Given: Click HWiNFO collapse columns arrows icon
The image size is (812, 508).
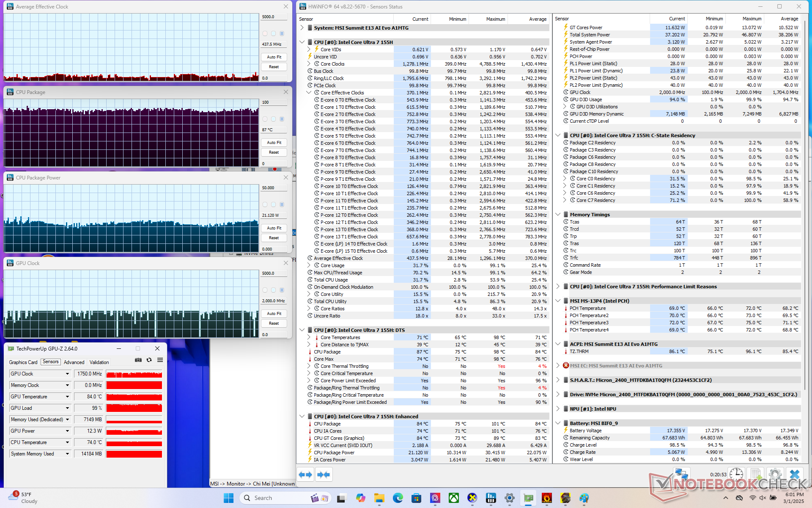Looking at the screenshot, I should [324, 475].
